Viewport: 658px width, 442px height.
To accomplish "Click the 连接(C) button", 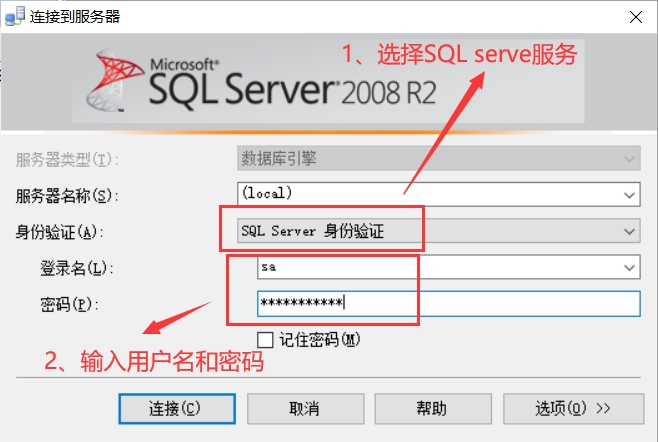I will (x=177, y=408).
